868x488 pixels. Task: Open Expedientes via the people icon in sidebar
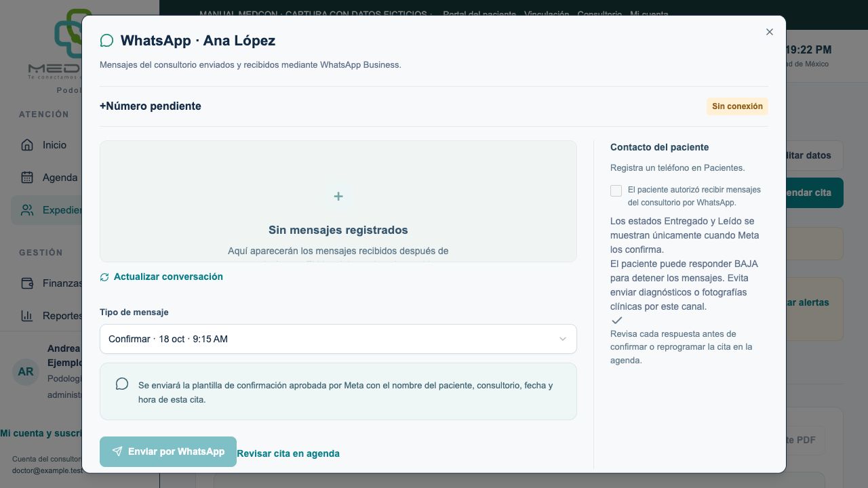[x=27, y=210]
